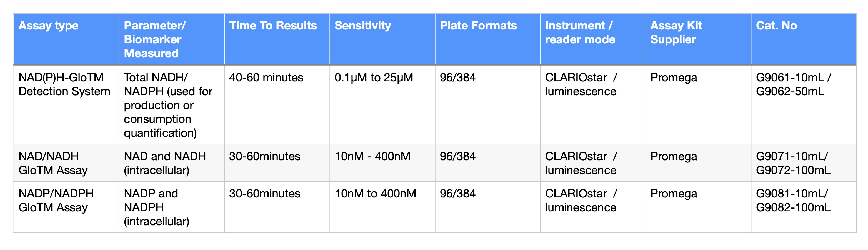Image resolution: width=868 pixels, height=250 pixels.
Task: Select the NAD/NADH GloTM Assay cell
Action: click(x=53, y=163)
